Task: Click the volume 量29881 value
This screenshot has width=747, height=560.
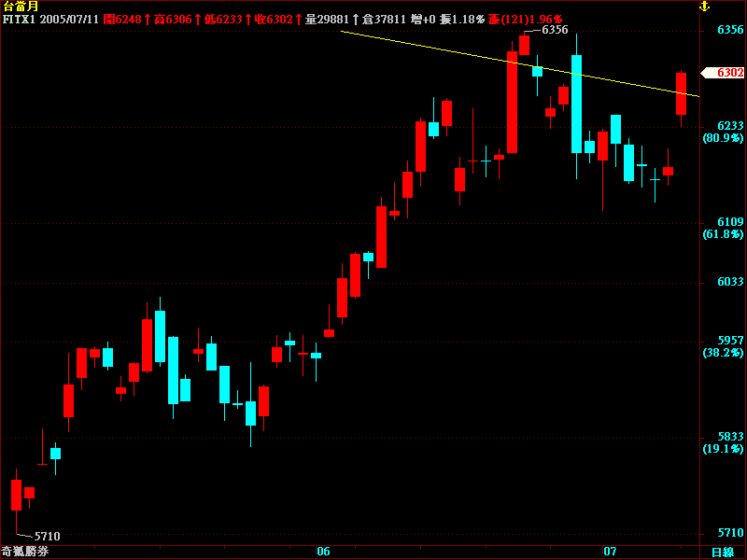Action: [x=327, y=20]
